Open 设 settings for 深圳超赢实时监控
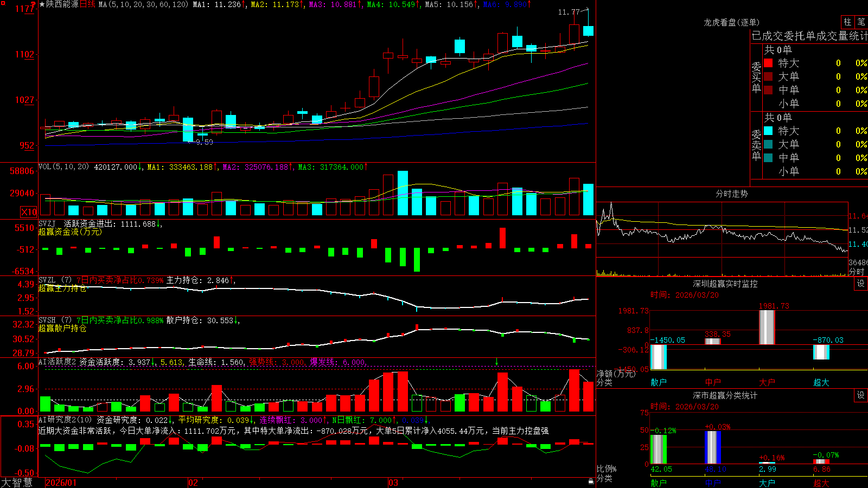The image size is (868, 488). coord(861,284)
